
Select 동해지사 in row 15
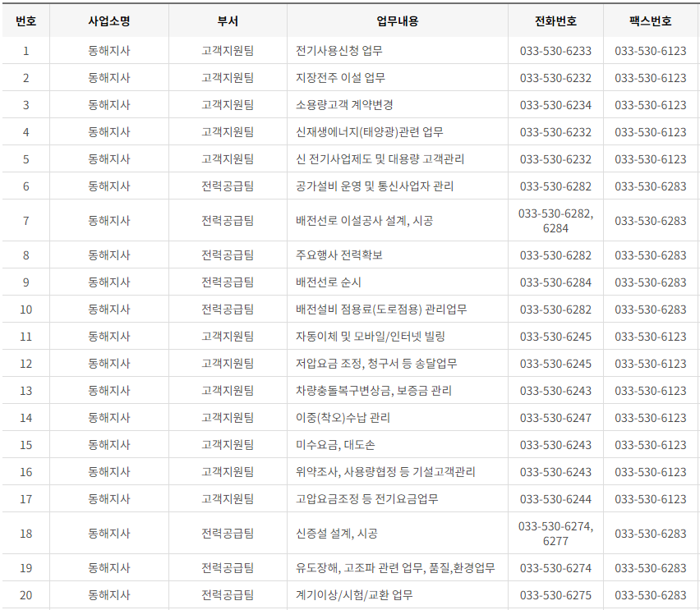click(108, 444)
